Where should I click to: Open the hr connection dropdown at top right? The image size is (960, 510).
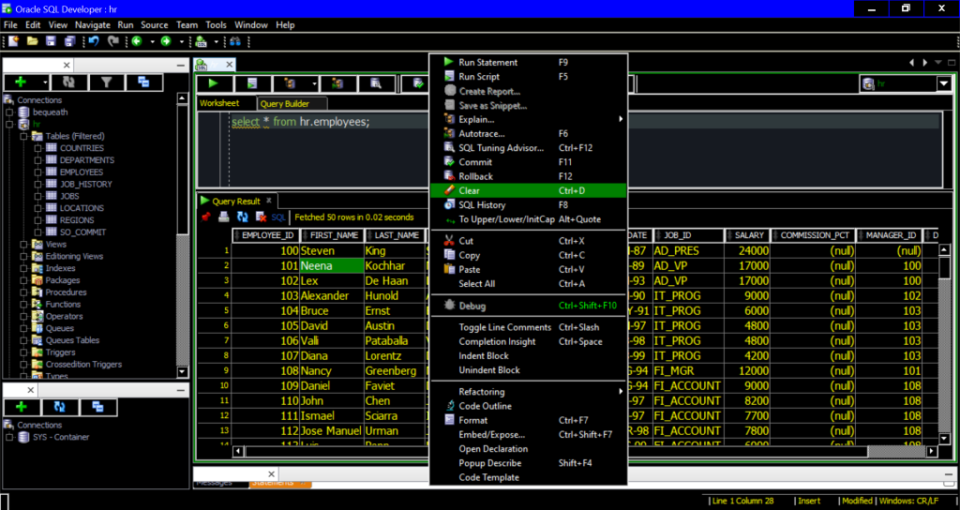click(x=943, y=84)
